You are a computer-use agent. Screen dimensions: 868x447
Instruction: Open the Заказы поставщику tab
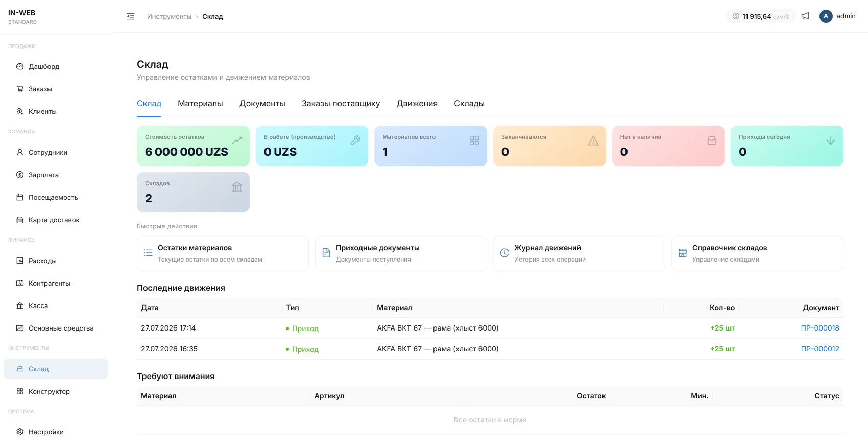coord(341,103)
